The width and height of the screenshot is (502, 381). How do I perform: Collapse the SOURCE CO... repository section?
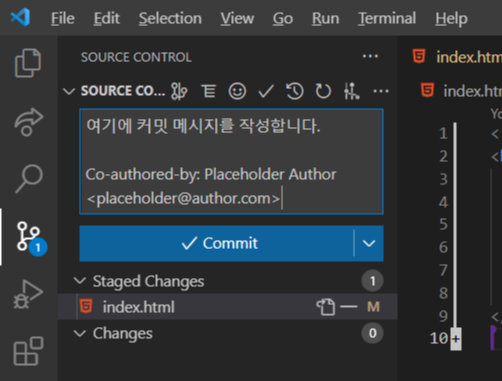[x=69, y=91]
